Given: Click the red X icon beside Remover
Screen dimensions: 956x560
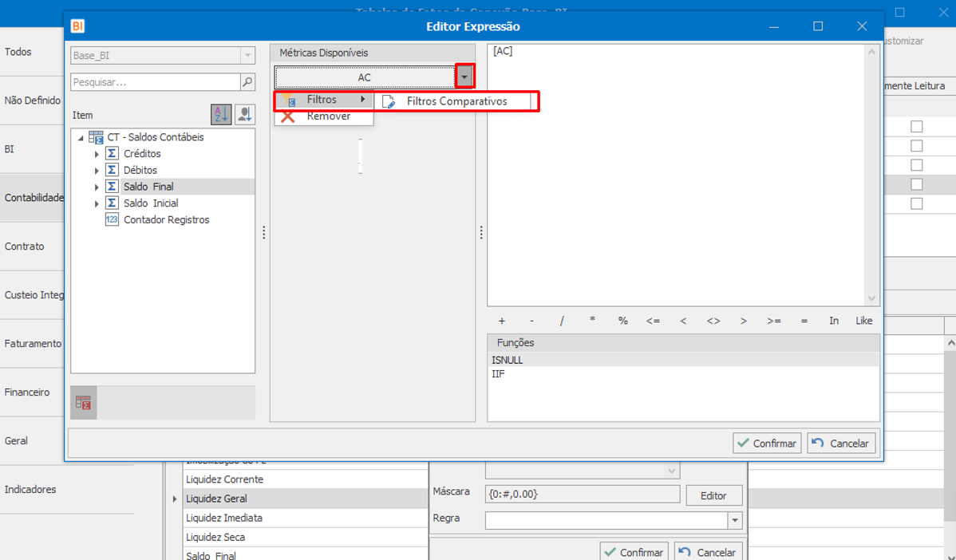Looking at the screenshot, I should pos(288,116).
